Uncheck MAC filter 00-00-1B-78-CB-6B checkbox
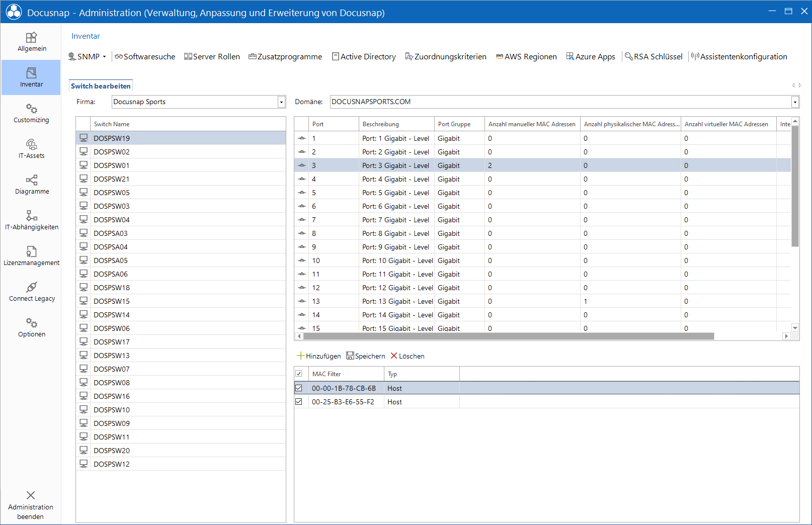812x525 pixels. click(x=299, y=388)
